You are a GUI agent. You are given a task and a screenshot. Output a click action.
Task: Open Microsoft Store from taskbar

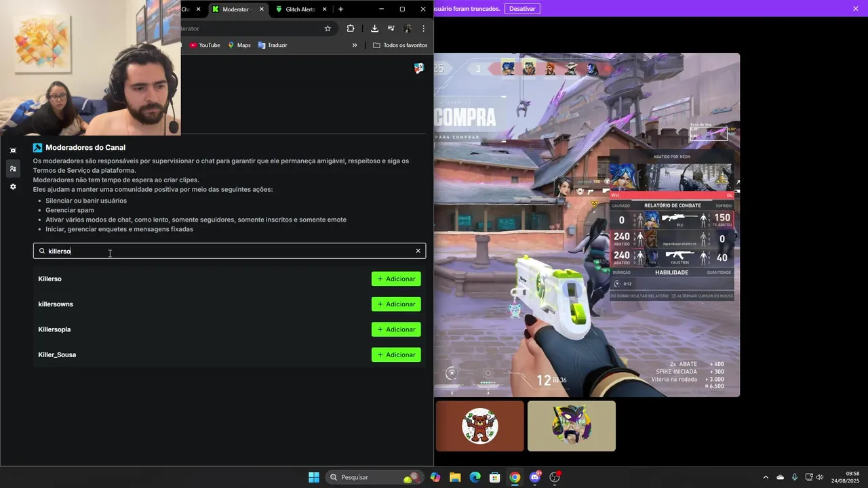click(x=495, y=477)
